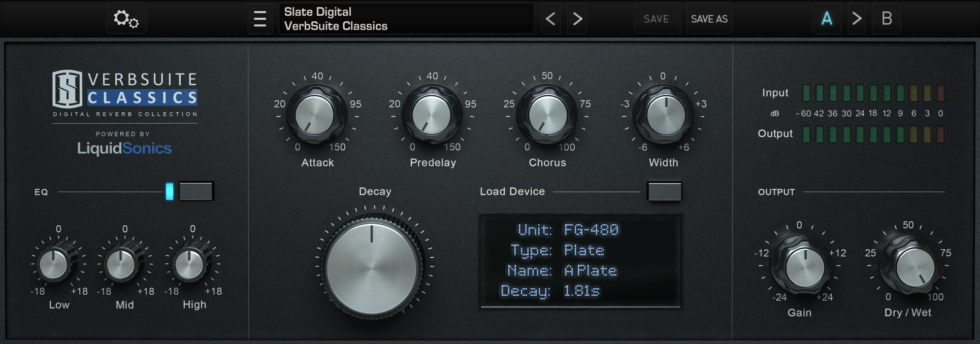Viewport: 980px width, 344px height.
Task: Click the EQ section label
Action: pyautogui.click(x=41, y=192)
